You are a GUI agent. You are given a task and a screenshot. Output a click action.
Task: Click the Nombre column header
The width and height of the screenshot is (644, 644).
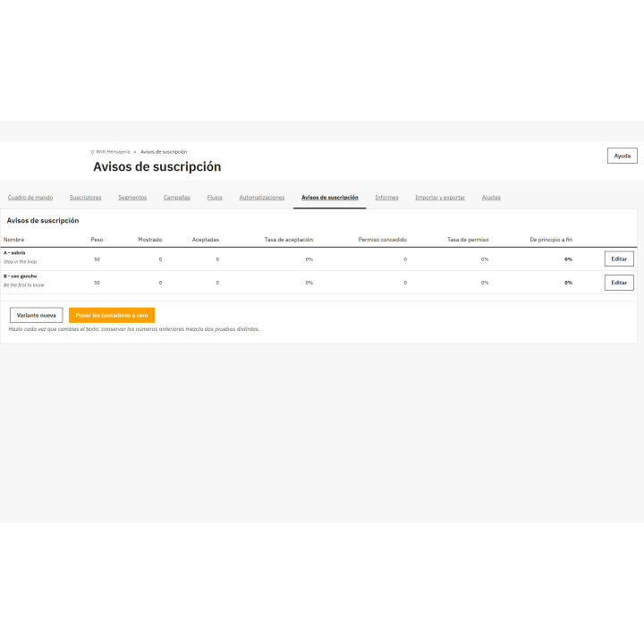pyautogui.click(x=14, y=240)
